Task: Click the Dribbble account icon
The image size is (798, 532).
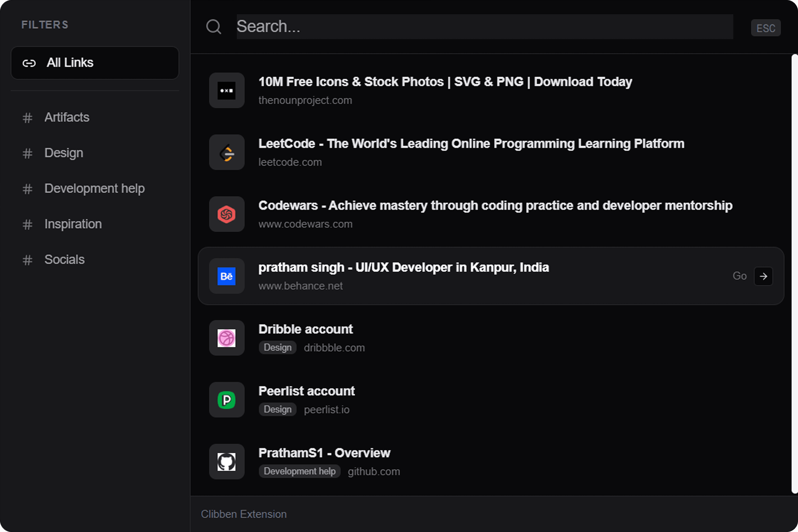Action: 227,338
